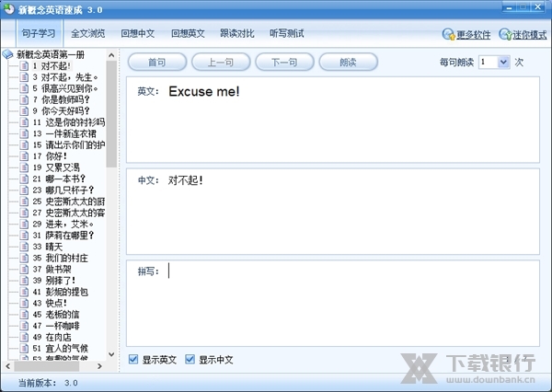Click the document icon for lesson 13
This screenshot has width=552, height=392.
(x=24, y=133)
